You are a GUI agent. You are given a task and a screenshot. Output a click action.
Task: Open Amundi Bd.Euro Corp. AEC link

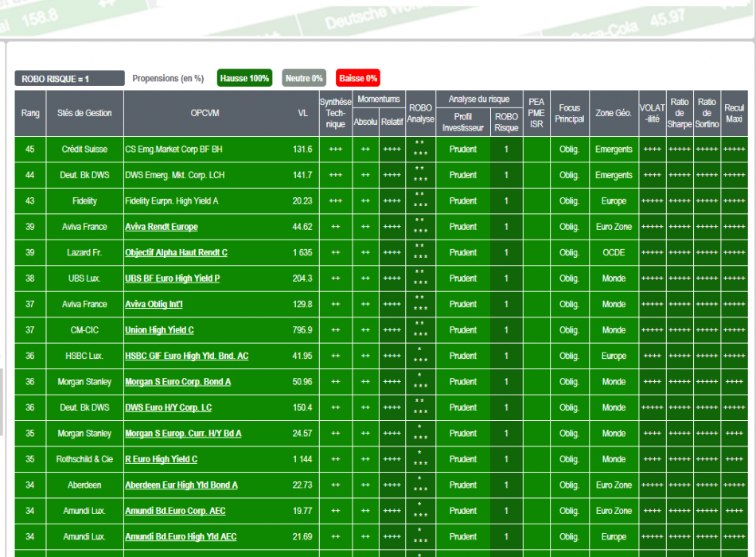[x=176, y=511]
